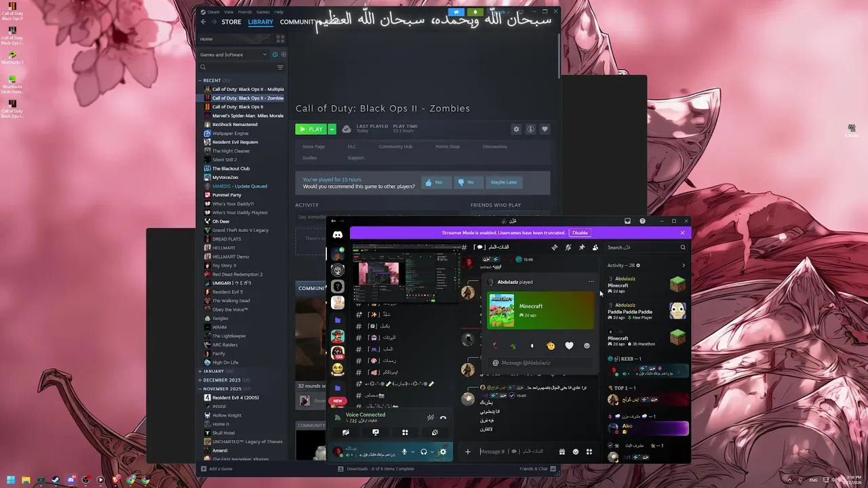Screen dimensions: 868x488
Task: Open Steam Friends & Chat button
Action: pyautogui.click(x=538, y=468)
